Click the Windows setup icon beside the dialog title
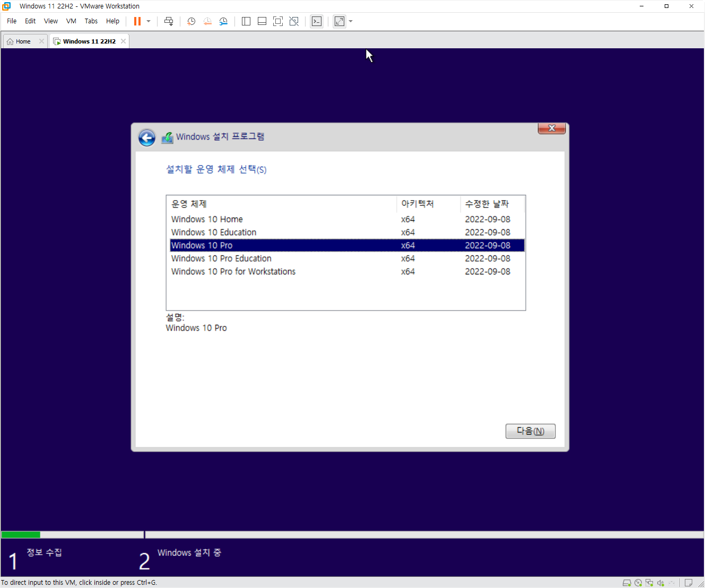Screen dimensions: 705x588 click(167, 137)
